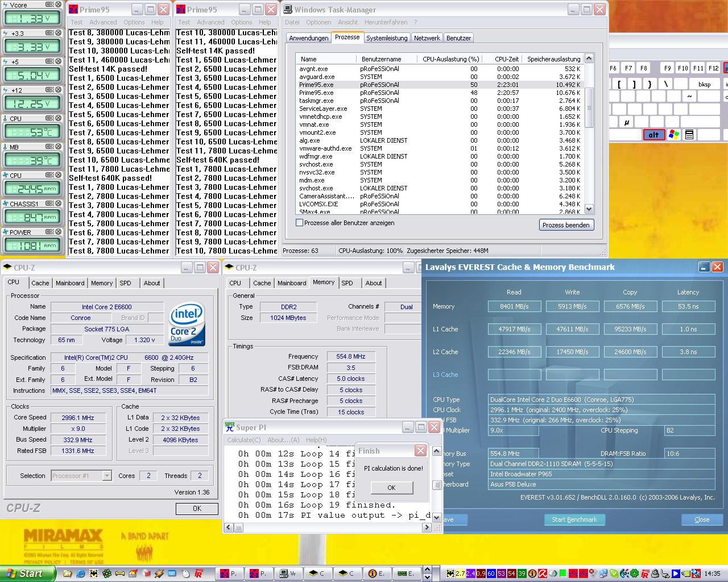Enable 'Prozesse aller Benutzer anzeigen' checkbox
The width and height of the screenshot is (728, 582).
[x=299, y=223]
